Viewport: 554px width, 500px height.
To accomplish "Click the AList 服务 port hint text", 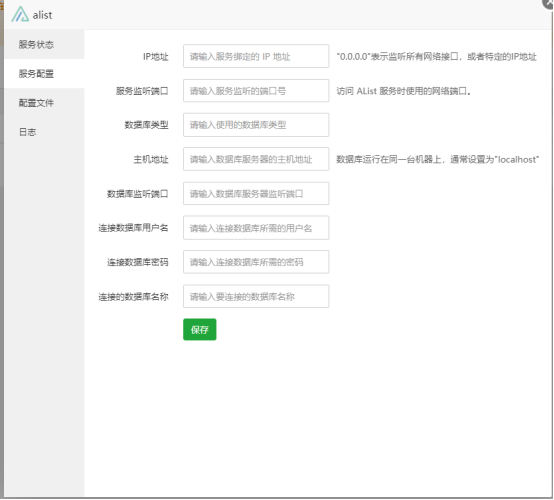I will tap(403, 91).
